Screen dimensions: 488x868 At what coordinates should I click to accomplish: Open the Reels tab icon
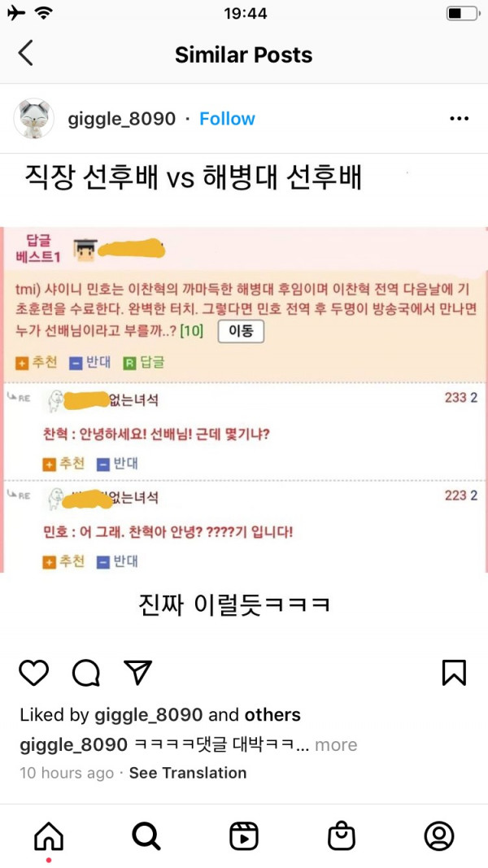point(244,836)
